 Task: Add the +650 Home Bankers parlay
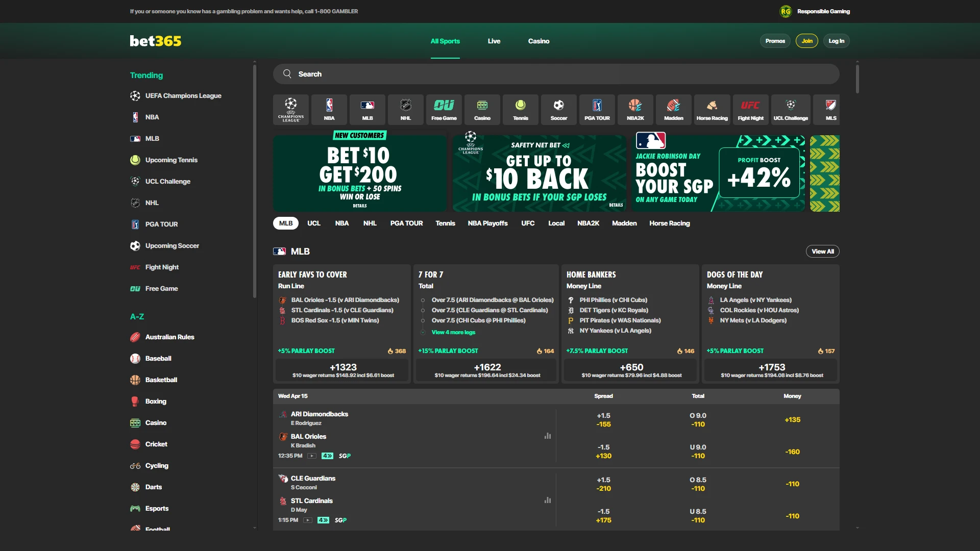(x=631, y=370)
